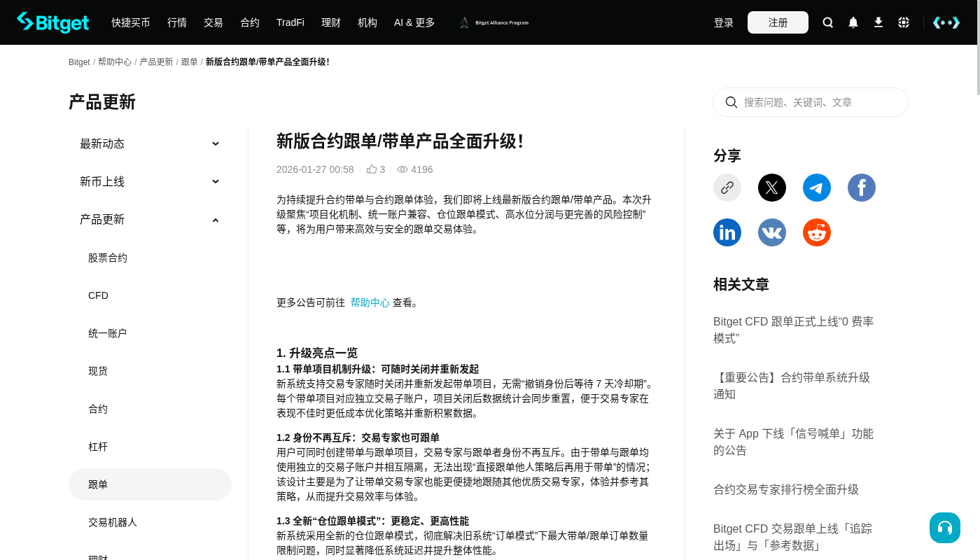Click the theme icon at header's right end

coord(946,22)
